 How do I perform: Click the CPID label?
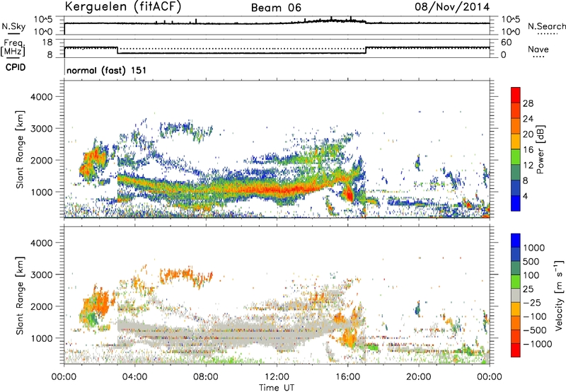pos(16,67)
